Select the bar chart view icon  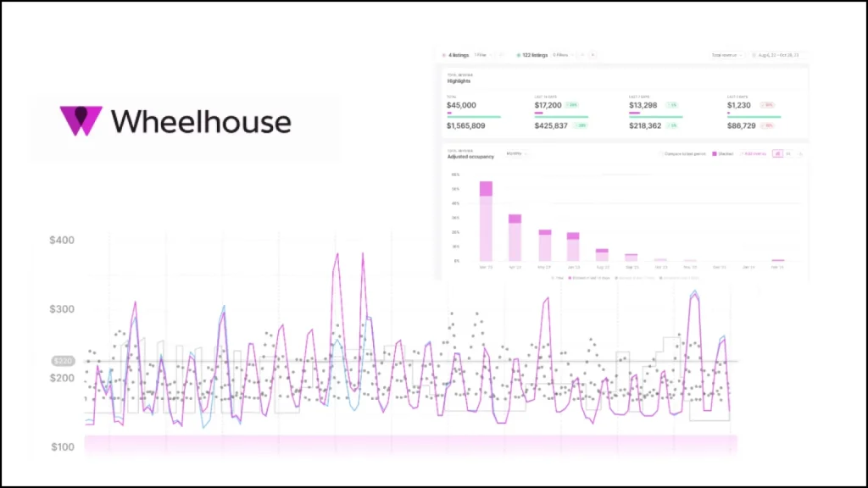777,153
